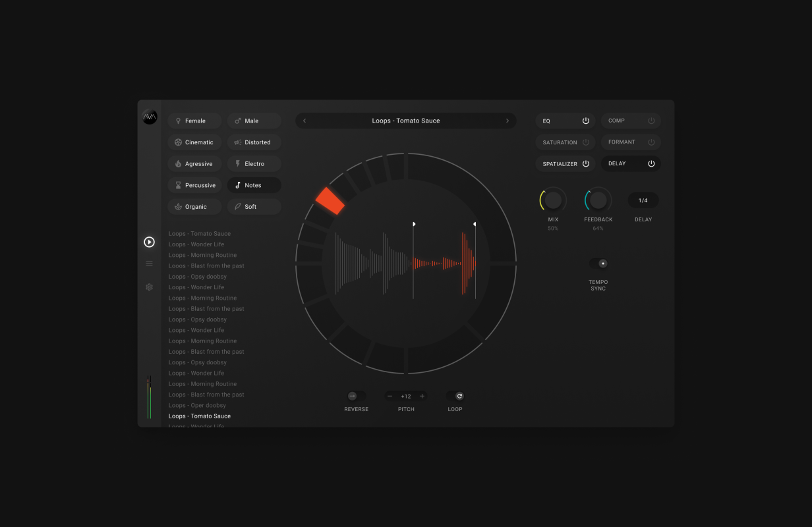Go to previous preset with left chevron
Viewport: 812px width, 527px height.
pyautogui.click(x=304, y=121)
